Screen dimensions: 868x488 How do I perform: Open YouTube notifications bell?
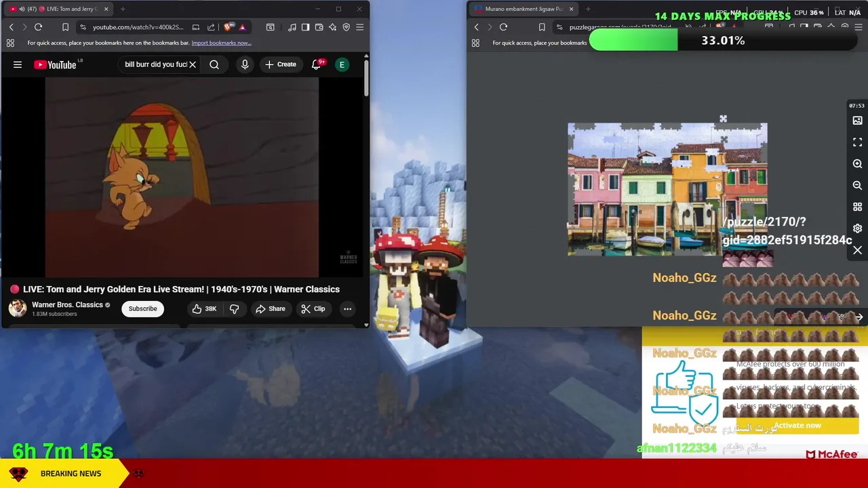click(316, 64)
